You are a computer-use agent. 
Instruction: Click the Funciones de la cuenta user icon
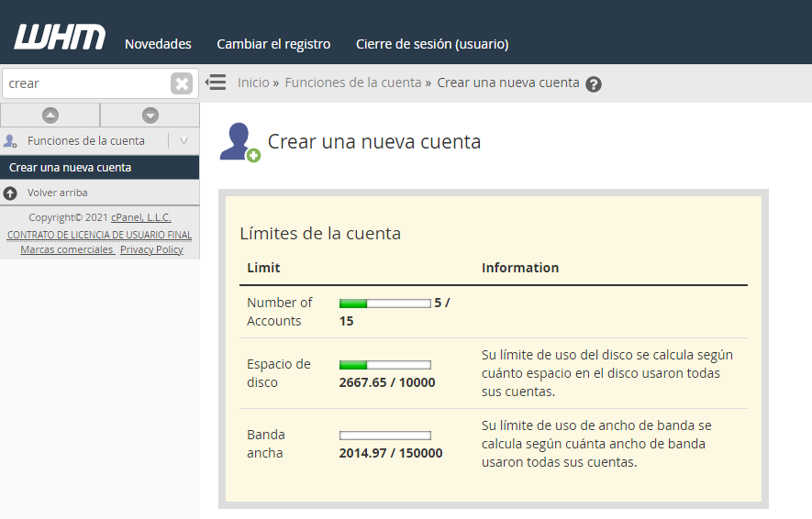coord(10,141)
